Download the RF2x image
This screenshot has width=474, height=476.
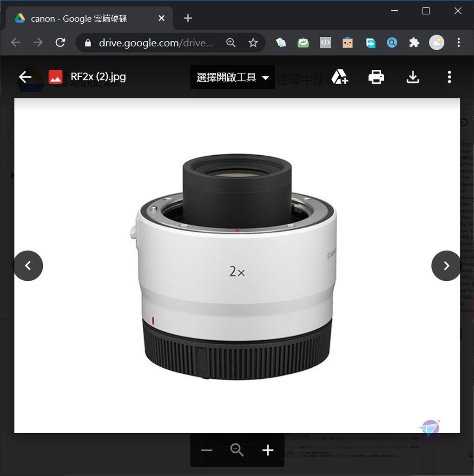(x=413, y=77)
